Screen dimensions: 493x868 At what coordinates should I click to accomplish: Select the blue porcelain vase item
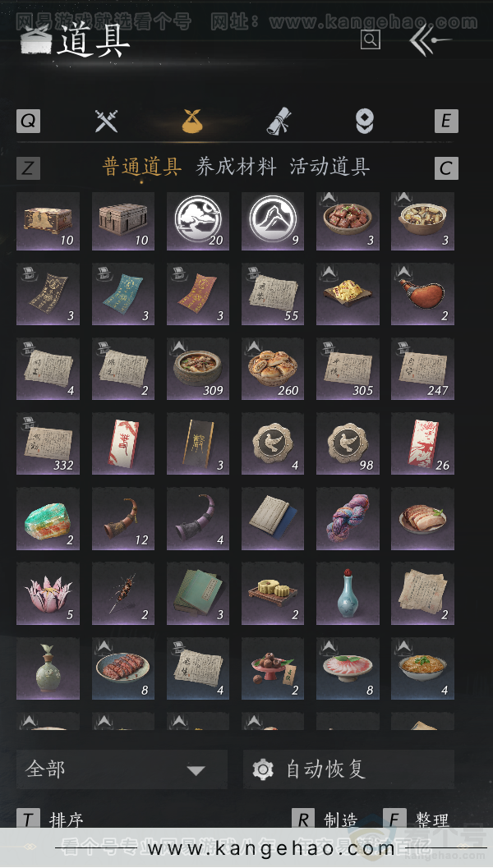(348, 594)
